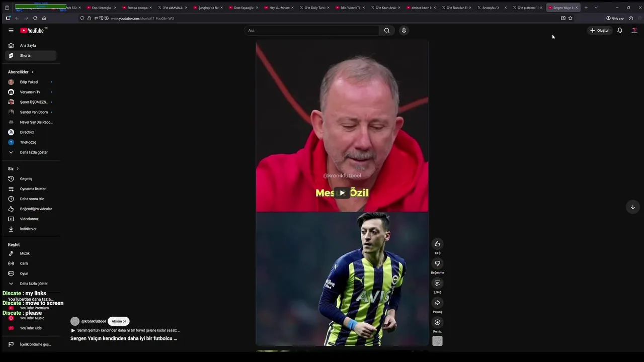Click the YouTube logo

click(33, 30)
